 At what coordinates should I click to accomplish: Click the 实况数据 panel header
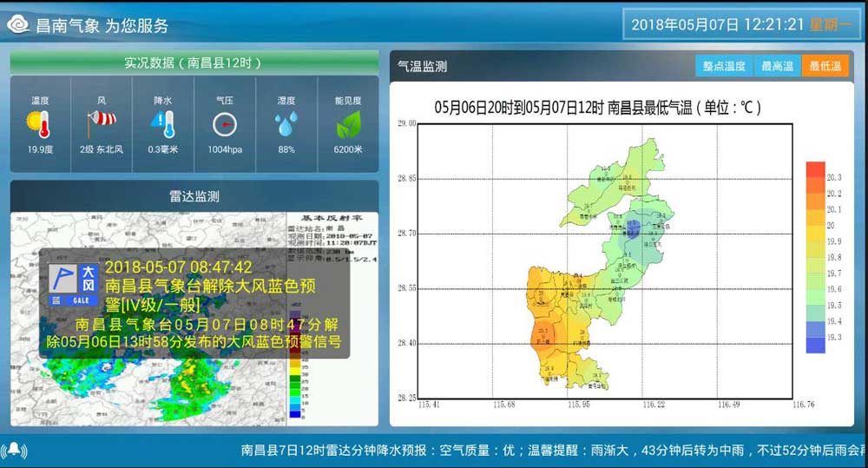(x=194, y=63)
